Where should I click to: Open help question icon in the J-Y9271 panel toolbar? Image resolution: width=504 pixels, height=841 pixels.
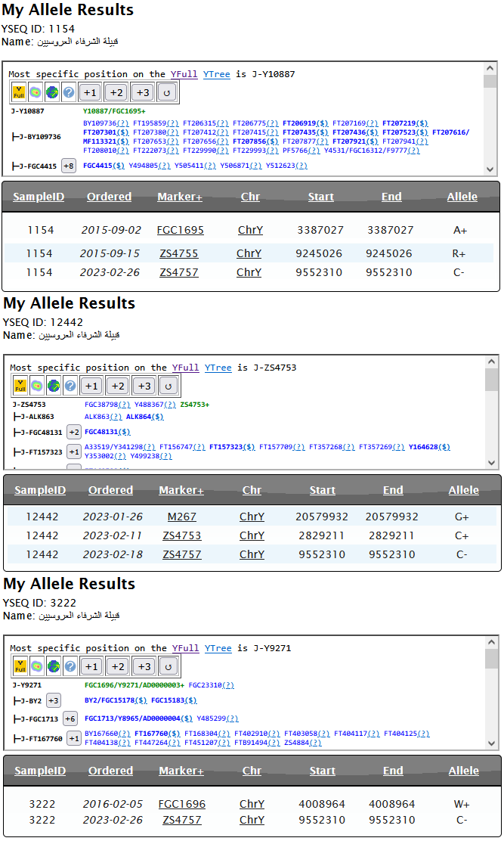[70, 667]
